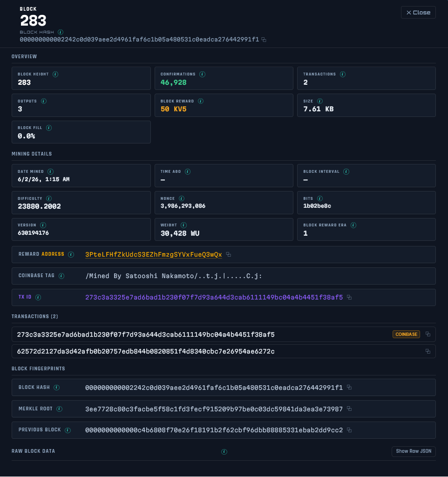Click the Show Raw JSON button

click(x=414, y=451)
